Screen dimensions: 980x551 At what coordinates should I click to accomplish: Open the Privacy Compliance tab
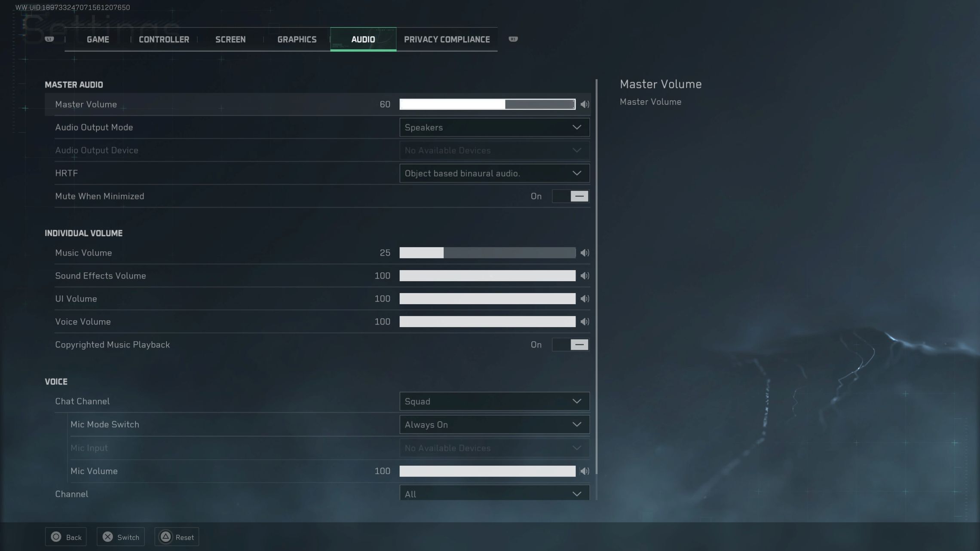pyautogui.click(x=447, y=40)
